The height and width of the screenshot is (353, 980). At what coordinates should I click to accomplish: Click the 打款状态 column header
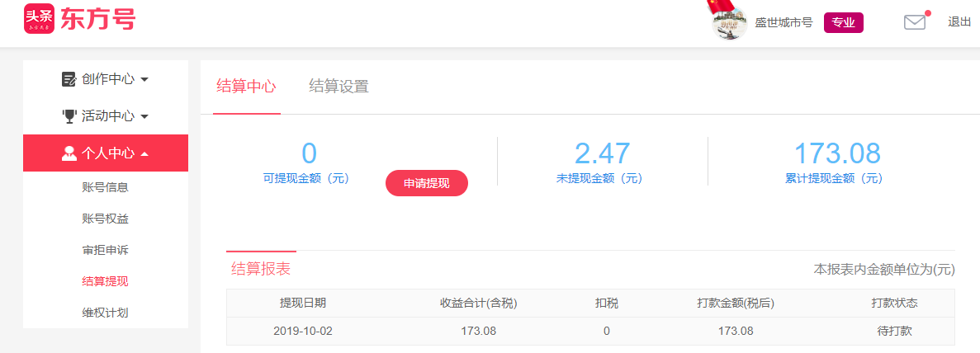894,304
